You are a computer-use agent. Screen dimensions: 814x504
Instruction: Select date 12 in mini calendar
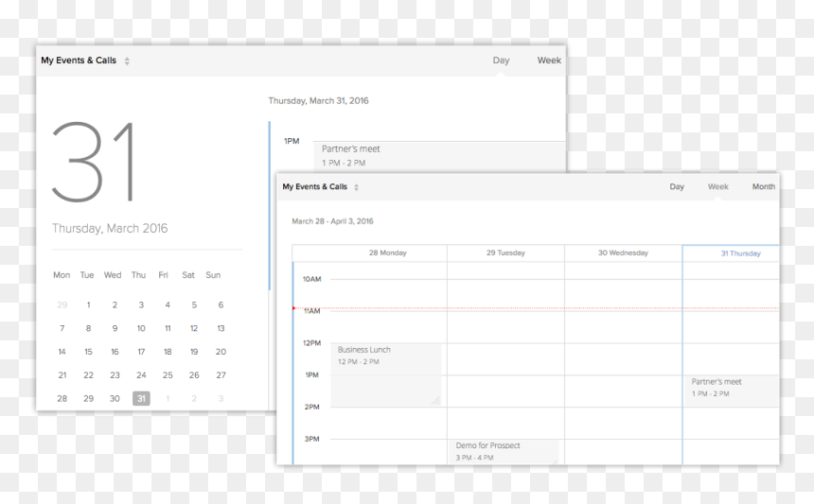[x=194, y=328]
